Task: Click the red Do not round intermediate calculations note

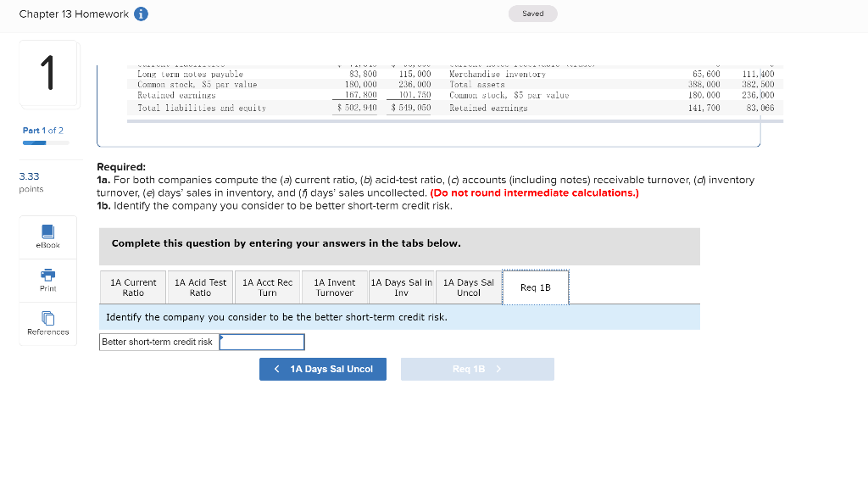Action: point(534,192)
